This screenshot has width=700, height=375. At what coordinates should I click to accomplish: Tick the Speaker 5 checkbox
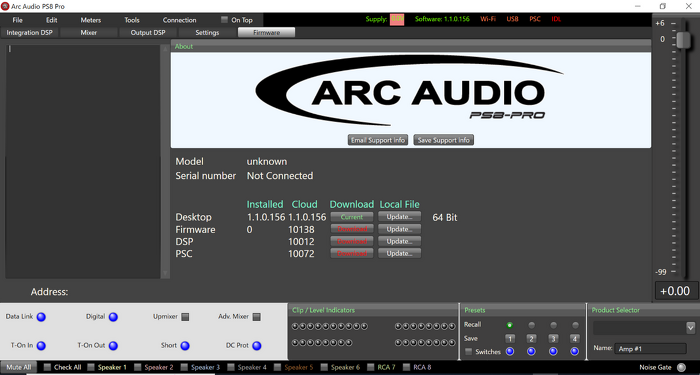[x=277, y=367]
